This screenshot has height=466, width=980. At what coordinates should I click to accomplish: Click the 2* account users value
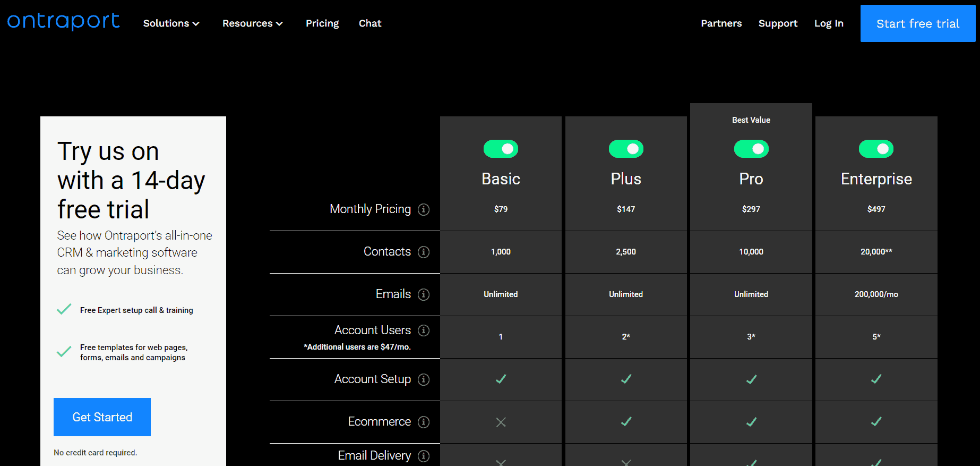coord(626,337)
